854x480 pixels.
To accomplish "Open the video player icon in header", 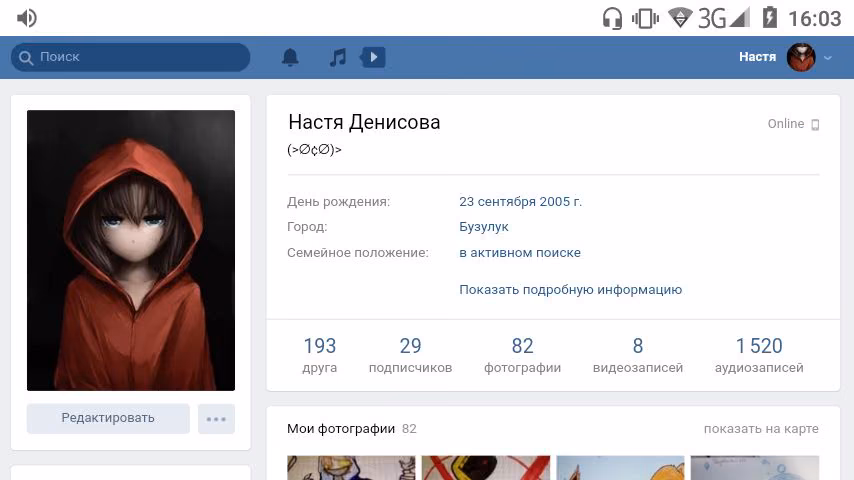I will click(x=373, y=57).
